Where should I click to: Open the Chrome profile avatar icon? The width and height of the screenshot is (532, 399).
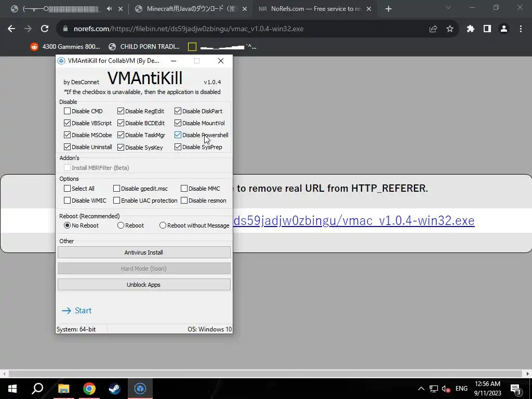click(504, 29)
